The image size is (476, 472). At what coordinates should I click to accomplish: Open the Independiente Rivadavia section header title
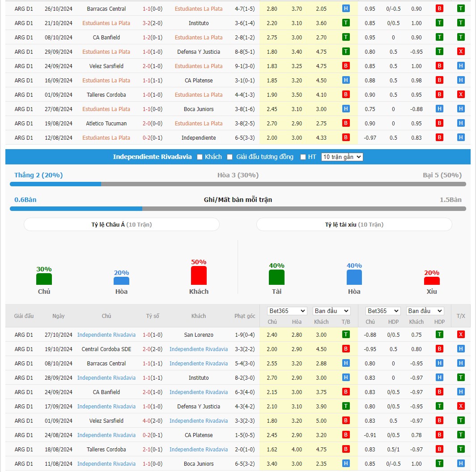point(153,157)
